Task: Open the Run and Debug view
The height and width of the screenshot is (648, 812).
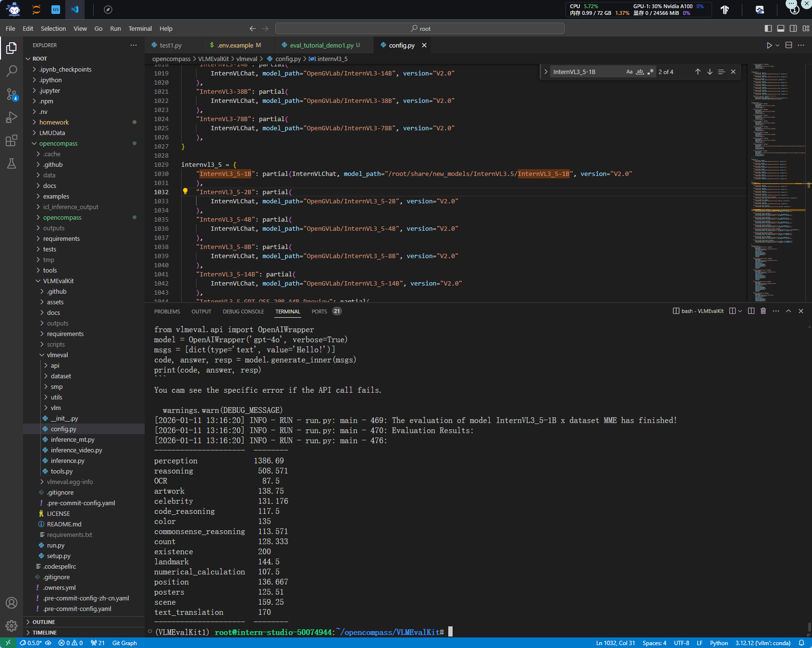Action: [x=12, y=117]
